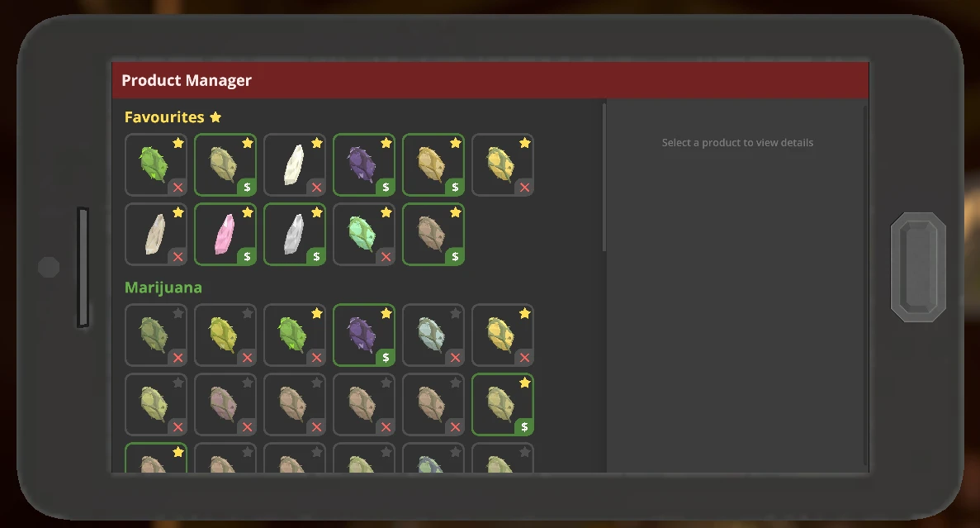The height and width of the screenshot is (528, 980).
Task: Select the bright green bud in Favourites
Action: (x=155, y=164)
